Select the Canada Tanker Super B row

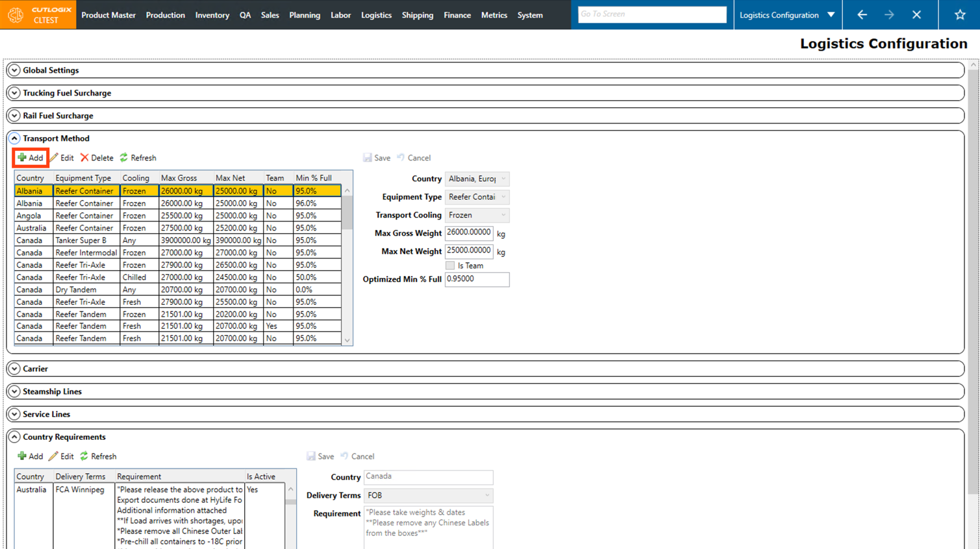(81, 240)
